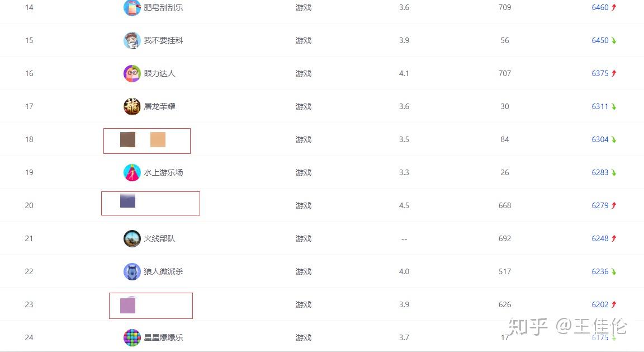This screenshot has width=644, height=352.
Task: Click the purple blurred thumbnail in row 23
Action: point(127,306)
